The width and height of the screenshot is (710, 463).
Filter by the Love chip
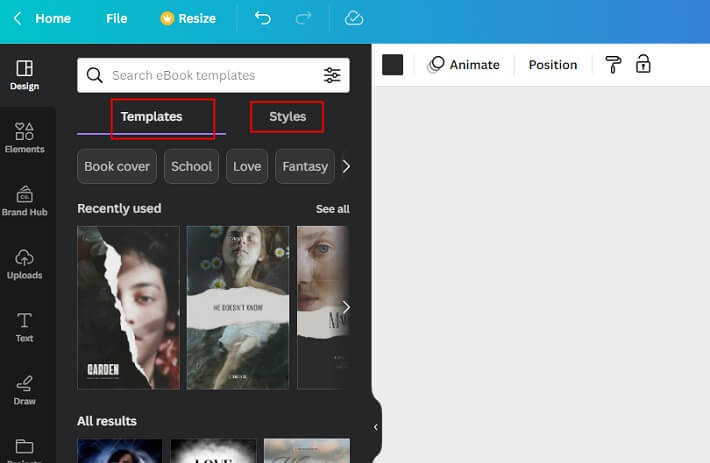pos(247,167)
